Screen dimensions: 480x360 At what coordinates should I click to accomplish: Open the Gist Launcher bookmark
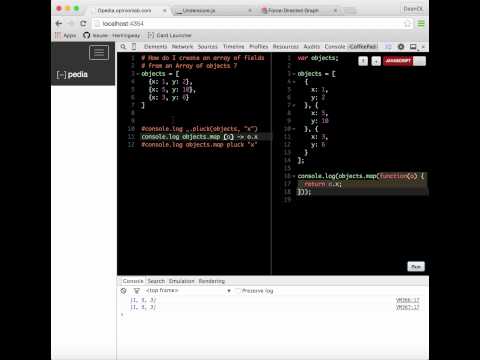coord(170,35)
